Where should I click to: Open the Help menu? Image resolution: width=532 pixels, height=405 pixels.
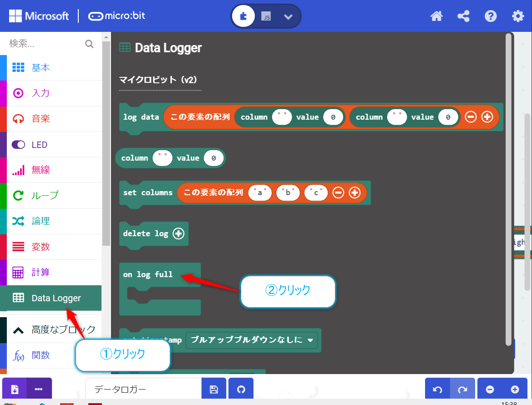click(491, 16)
